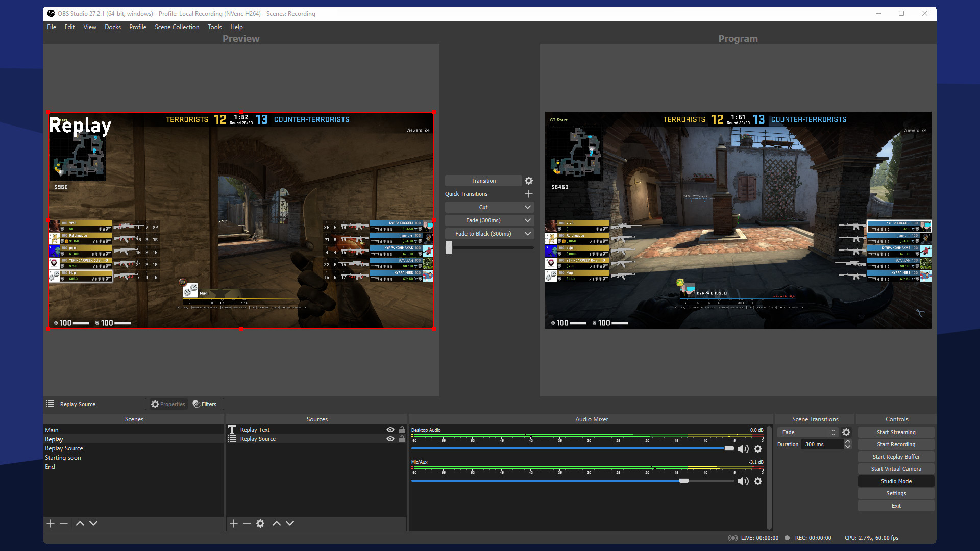Exit Studio Mode
This screenshot has height=551, width=980.
tap(895, 481)
